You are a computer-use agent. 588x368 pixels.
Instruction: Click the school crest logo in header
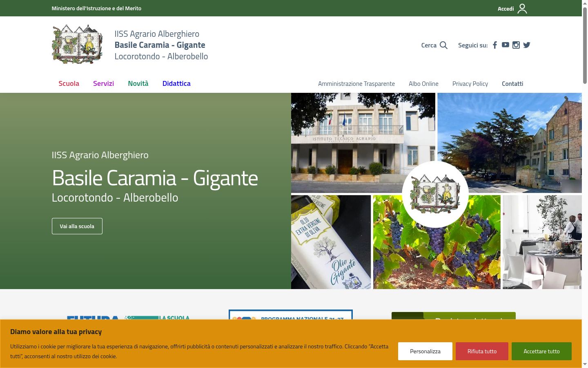point(77,44)
